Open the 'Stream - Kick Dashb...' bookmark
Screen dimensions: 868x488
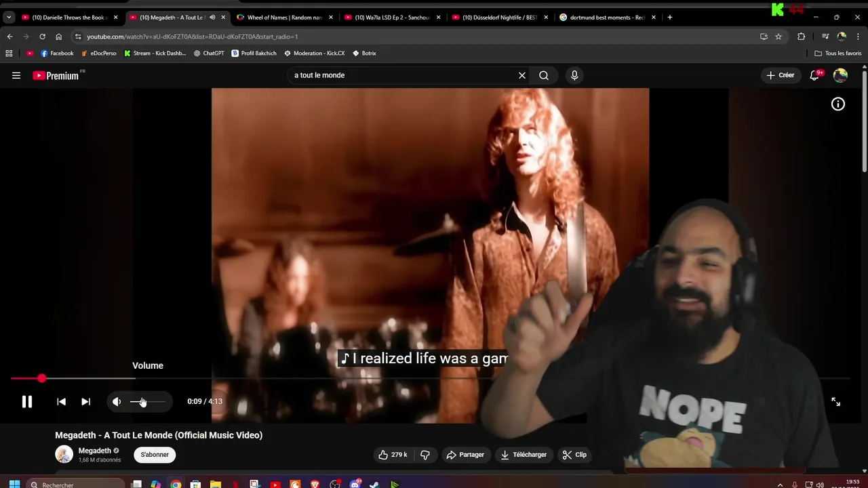coord(155,53)
